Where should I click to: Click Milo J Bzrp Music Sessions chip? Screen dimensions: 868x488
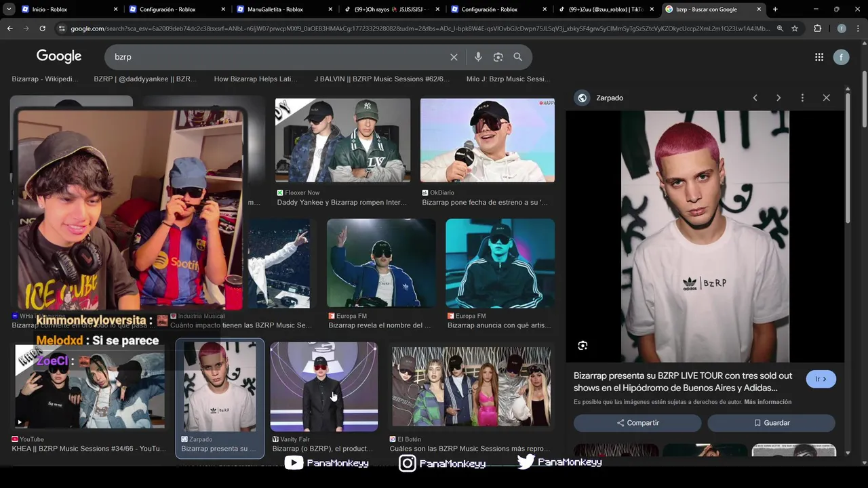(508, 79)
